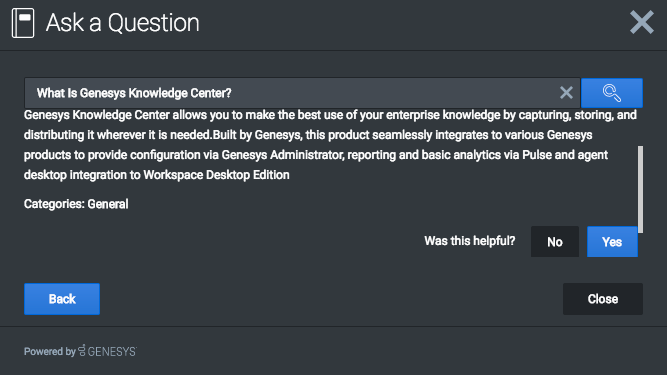Focus the question search input field
Screen dimensions: 667x375
(x=292, y=93)
